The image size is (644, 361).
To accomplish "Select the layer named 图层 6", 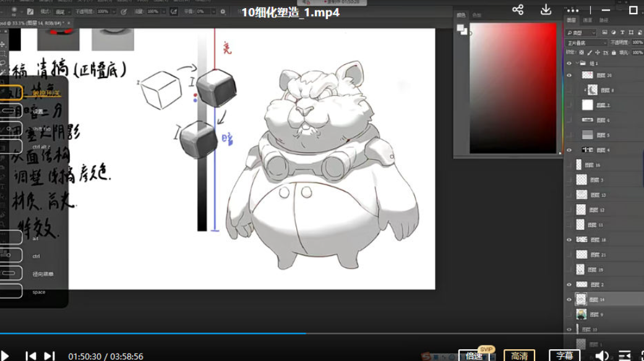I will tap(603, 120).
